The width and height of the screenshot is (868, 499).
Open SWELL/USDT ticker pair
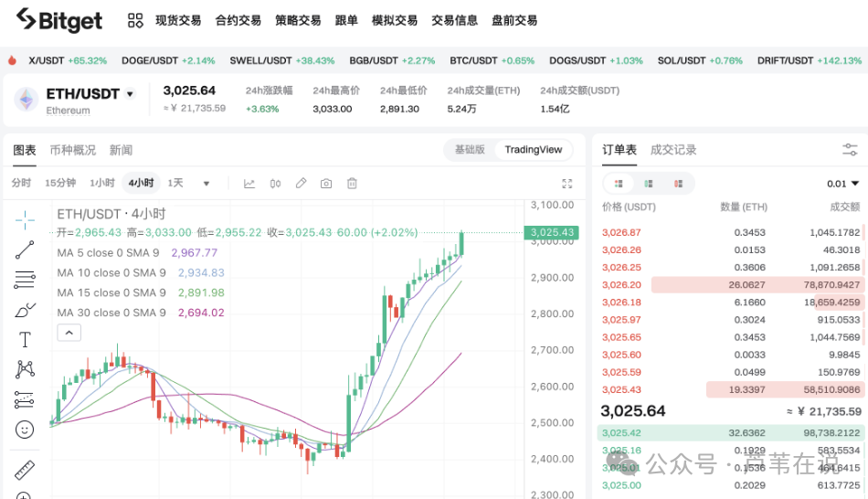click(x=282, y=60)
